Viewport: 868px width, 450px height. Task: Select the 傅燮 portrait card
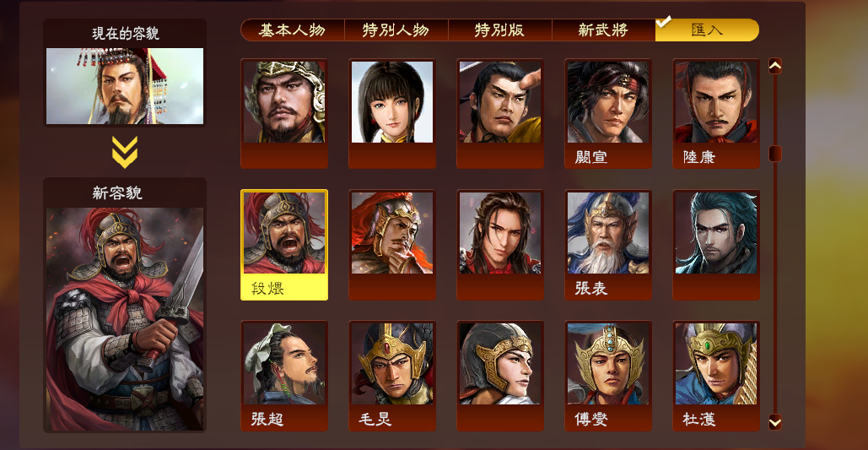608,376
